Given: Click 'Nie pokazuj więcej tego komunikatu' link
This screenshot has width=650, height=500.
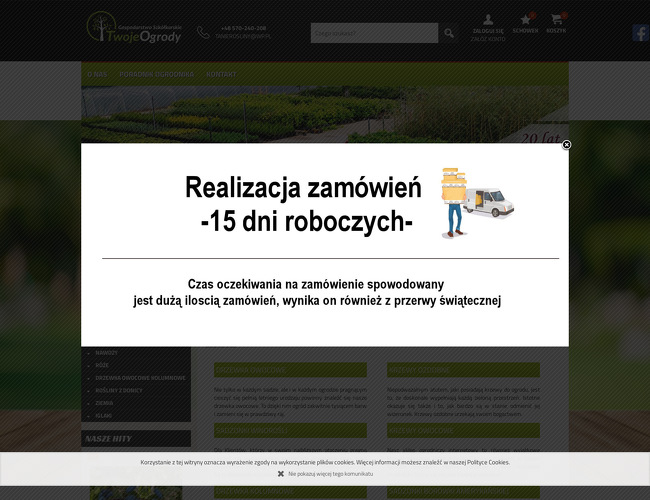Looking at the screenshot, I should 330,473.
